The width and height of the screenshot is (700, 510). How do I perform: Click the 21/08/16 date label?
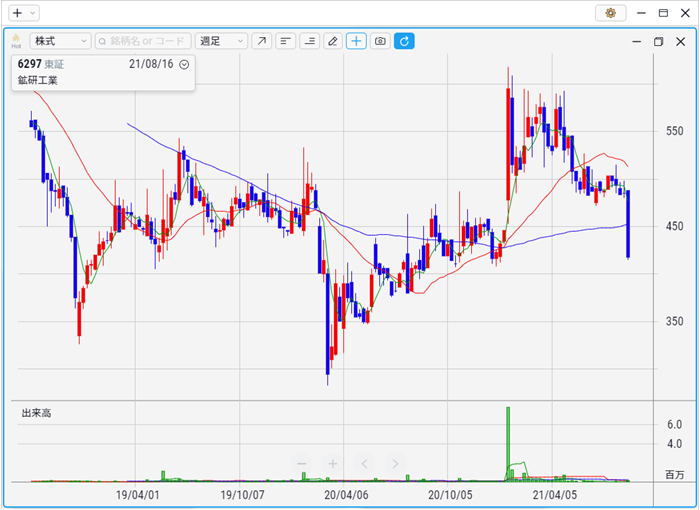click(151, 64)
